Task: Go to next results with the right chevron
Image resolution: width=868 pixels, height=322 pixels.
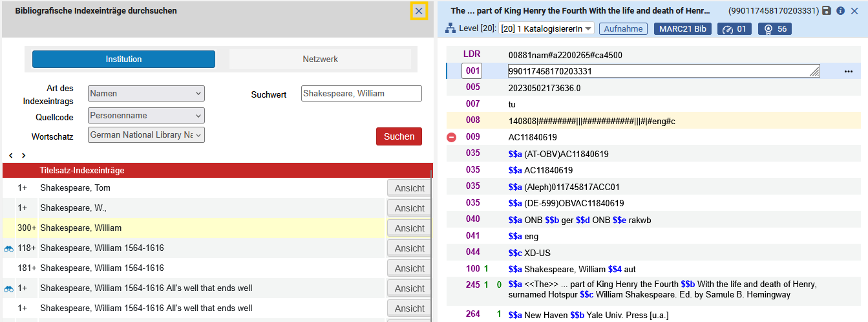Action: (24, 156)
